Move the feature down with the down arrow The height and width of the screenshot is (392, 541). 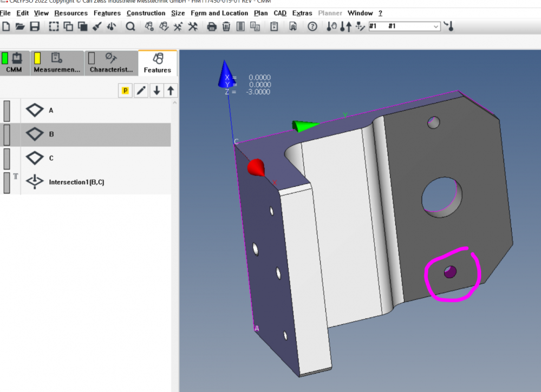tap(157, 90)
